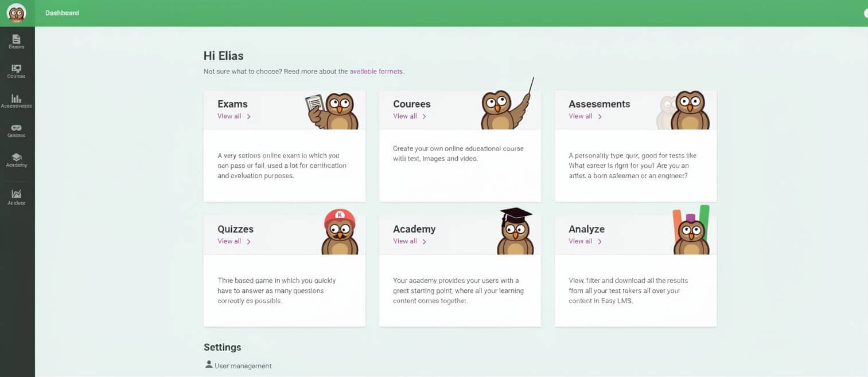Click the Exams card description text
The width and height of the screenshot is (868, 377).
[x=282, y=166]
